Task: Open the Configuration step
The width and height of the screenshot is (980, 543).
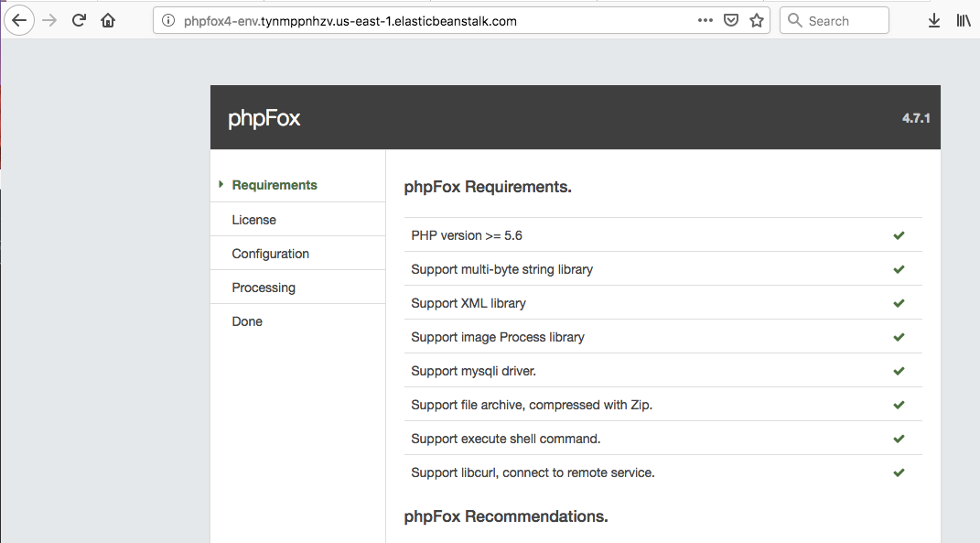Action: point(270,254)
